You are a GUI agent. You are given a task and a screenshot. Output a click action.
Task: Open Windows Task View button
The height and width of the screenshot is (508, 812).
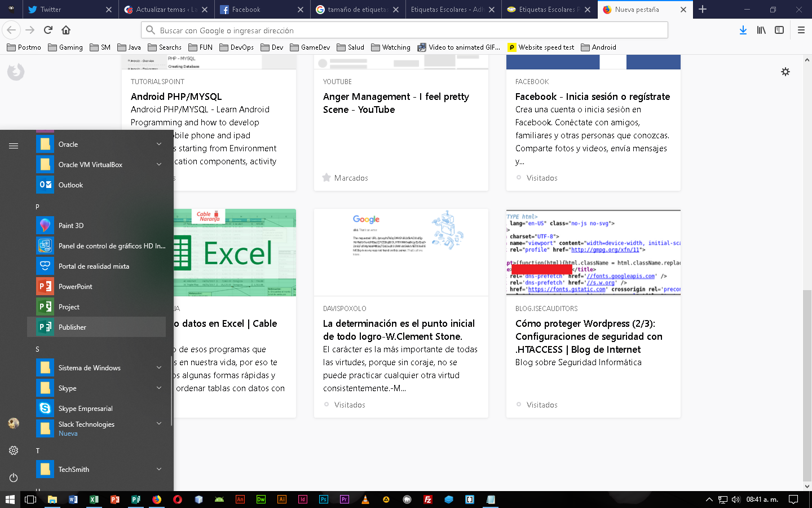(30, 500)
